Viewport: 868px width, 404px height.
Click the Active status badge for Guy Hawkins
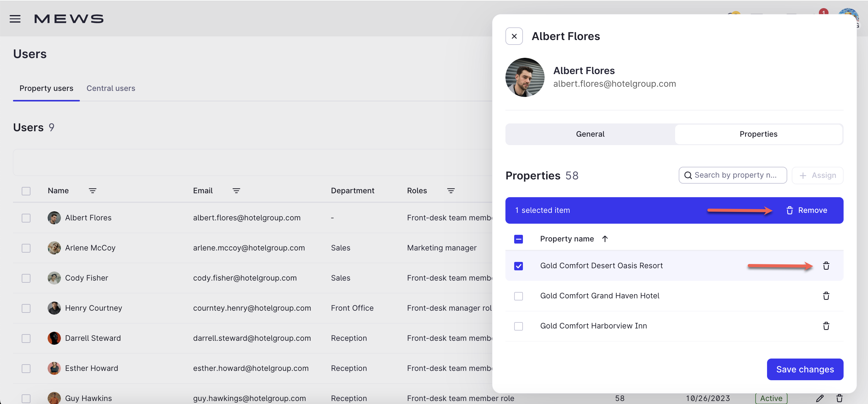[771, 398]
